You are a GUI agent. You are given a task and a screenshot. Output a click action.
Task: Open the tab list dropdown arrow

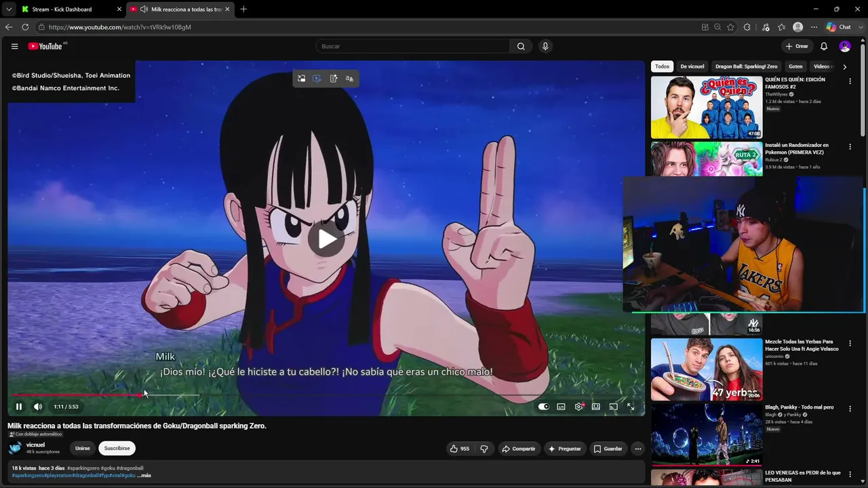pyautogui.click(x=9, y=9)
